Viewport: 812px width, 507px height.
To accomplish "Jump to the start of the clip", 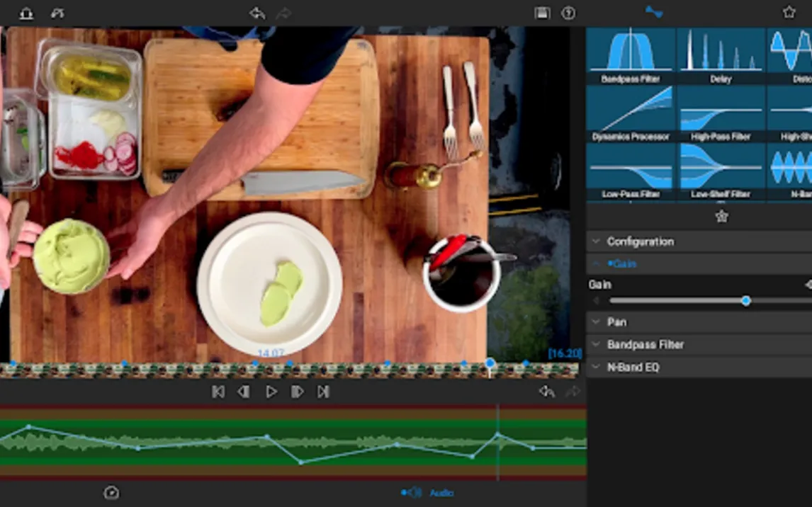I will [x=218, y=392].
